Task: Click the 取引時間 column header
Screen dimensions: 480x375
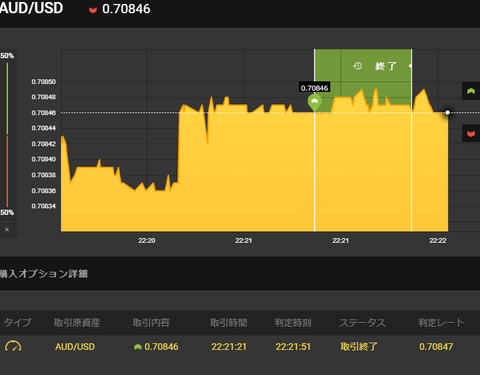Action: point(229,322)
